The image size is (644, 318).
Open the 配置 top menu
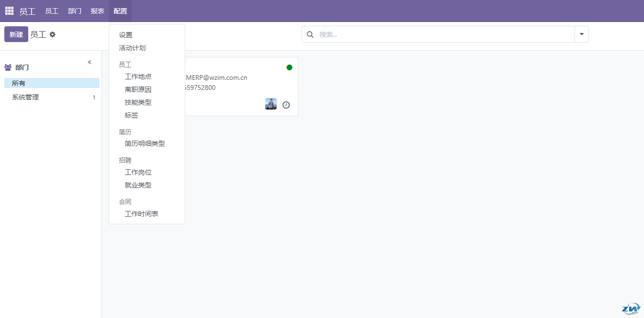[120, 11]
